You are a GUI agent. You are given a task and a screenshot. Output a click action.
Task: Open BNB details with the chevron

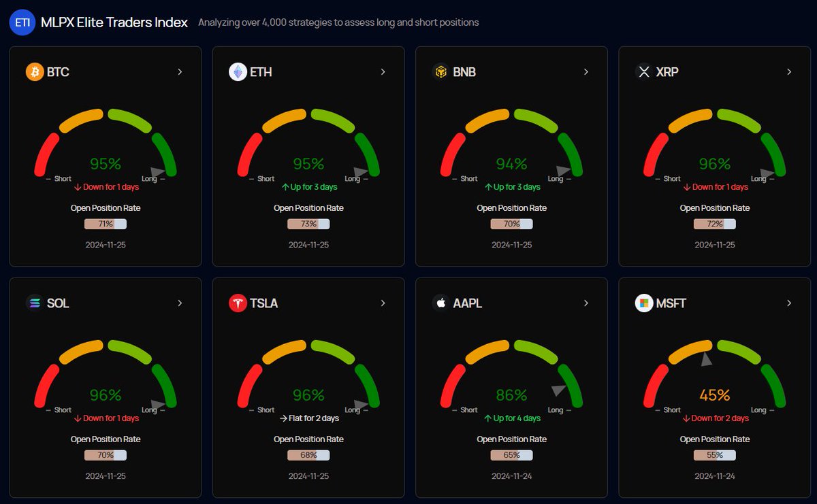[586, 71]
